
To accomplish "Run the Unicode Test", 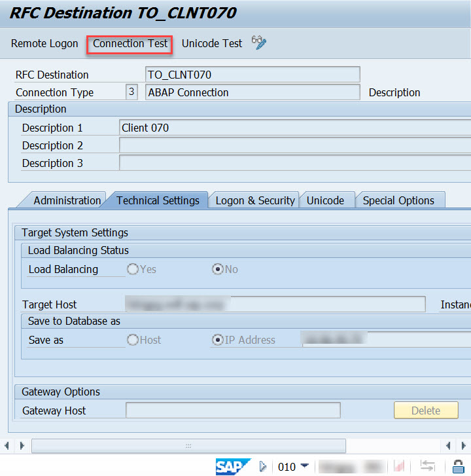I will pyautogui.click(x=212, y=43).
